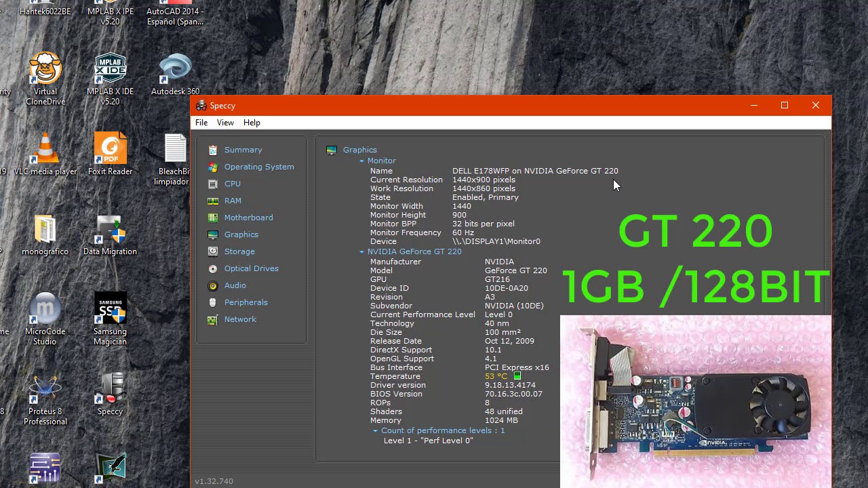Click the Peripherals mouse icon in sidebar
868x488 pixels.
pyautogui.click(x=213, y=302)
